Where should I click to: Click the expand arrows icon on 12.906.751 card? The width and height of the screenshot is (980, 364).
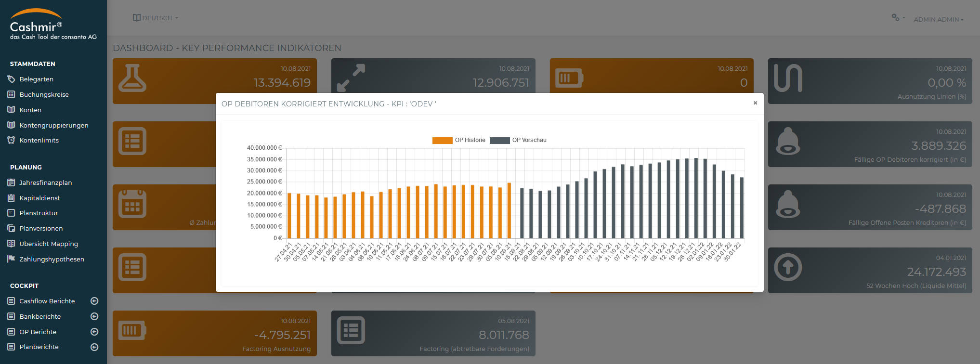click(x=351, y=78)
